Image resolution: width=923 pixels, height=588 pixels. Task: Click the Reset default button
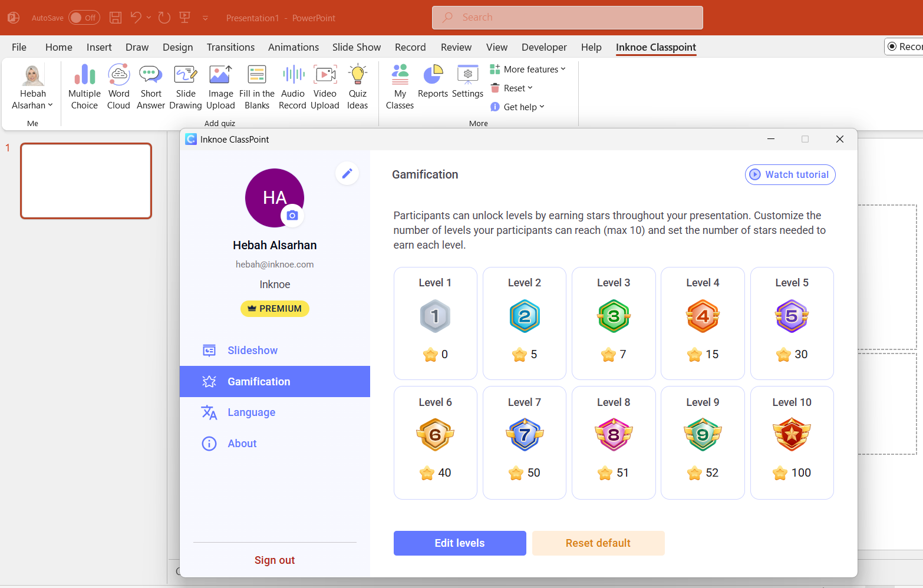(598, 543)
